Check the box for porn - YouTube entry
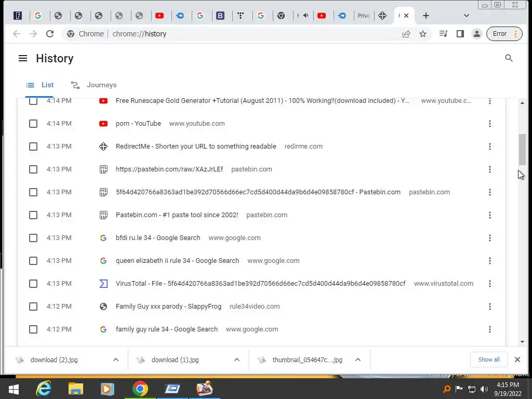The image size is (532, 399). click(x=33, y=124)
